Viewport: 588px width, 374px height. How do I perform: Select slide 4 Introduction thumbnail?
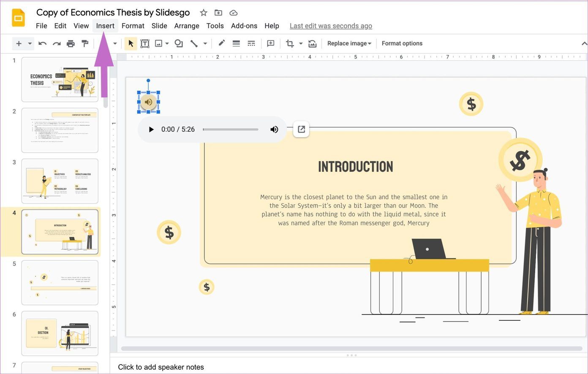point(60,232)
